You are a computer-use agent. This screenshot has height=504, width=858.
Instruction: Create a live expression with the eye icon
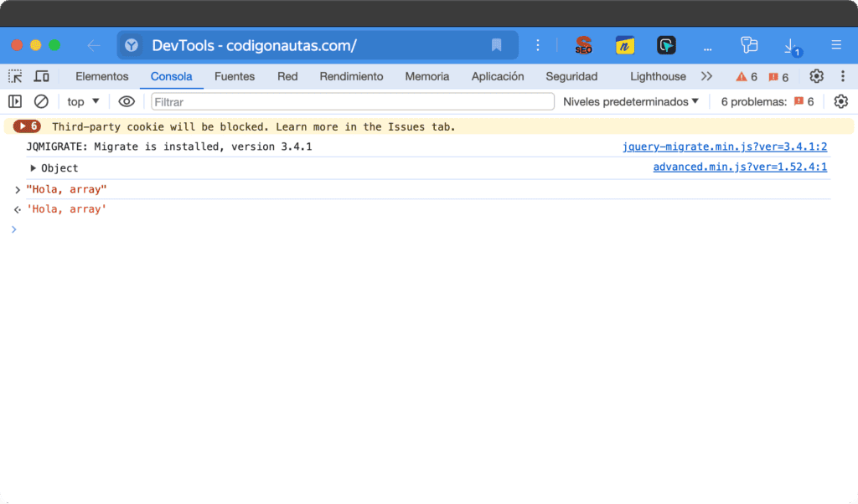[x=127, y=100]
